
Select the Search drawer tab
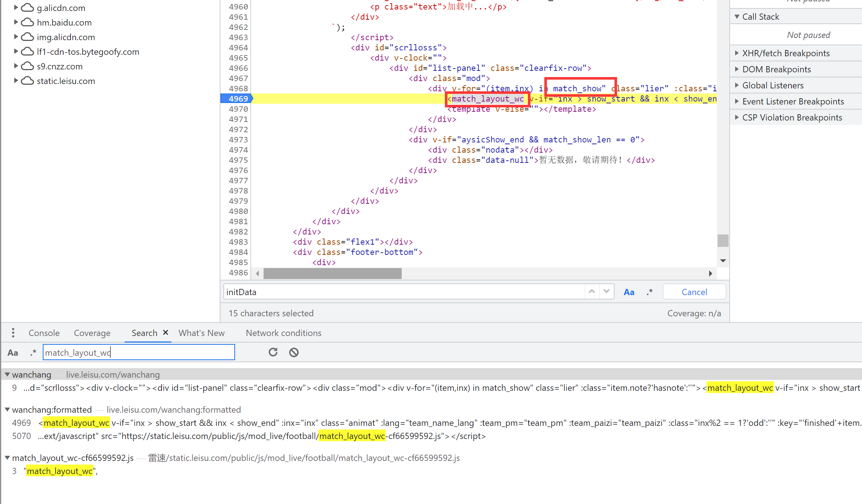[x=144, y=333]
